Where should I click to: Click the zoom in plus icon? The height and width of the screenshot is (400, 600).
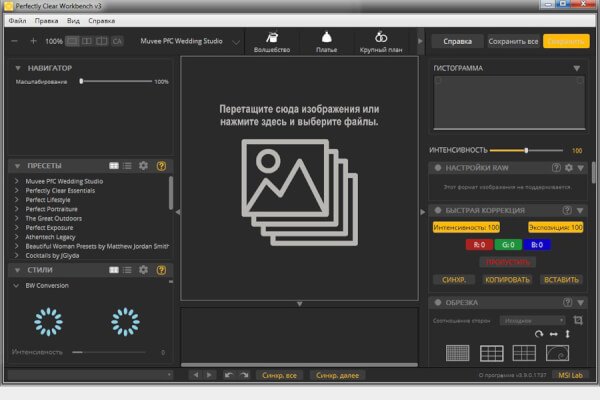pyautogui.click(x=33, y=41)
